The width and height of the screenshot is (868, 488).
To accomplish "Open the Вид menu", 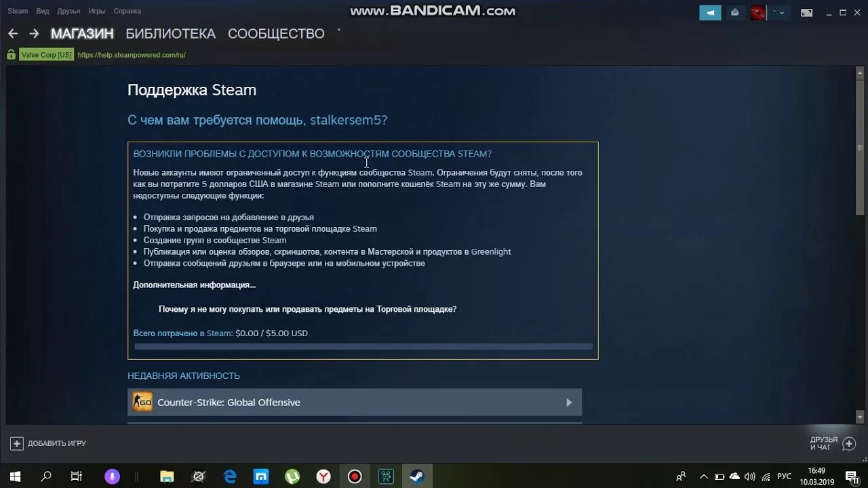I will [x=43, y=11].
